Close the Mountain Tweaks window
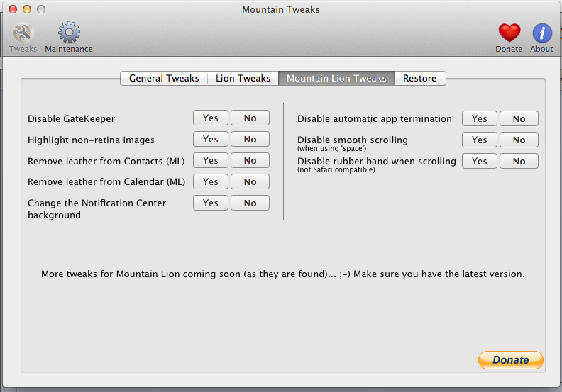 click(13, 9)
